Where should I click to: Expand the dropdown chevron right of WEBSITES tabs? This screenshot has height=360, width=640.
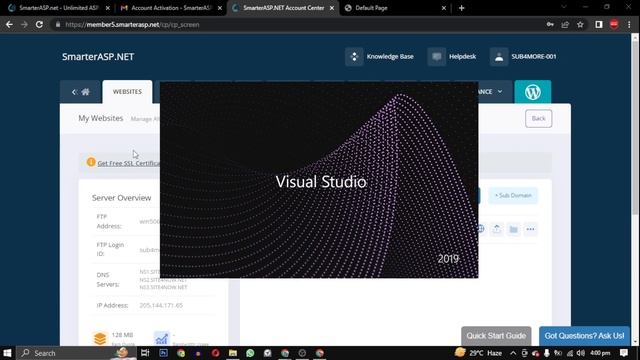pyautogui.click(x=500, y=92)
